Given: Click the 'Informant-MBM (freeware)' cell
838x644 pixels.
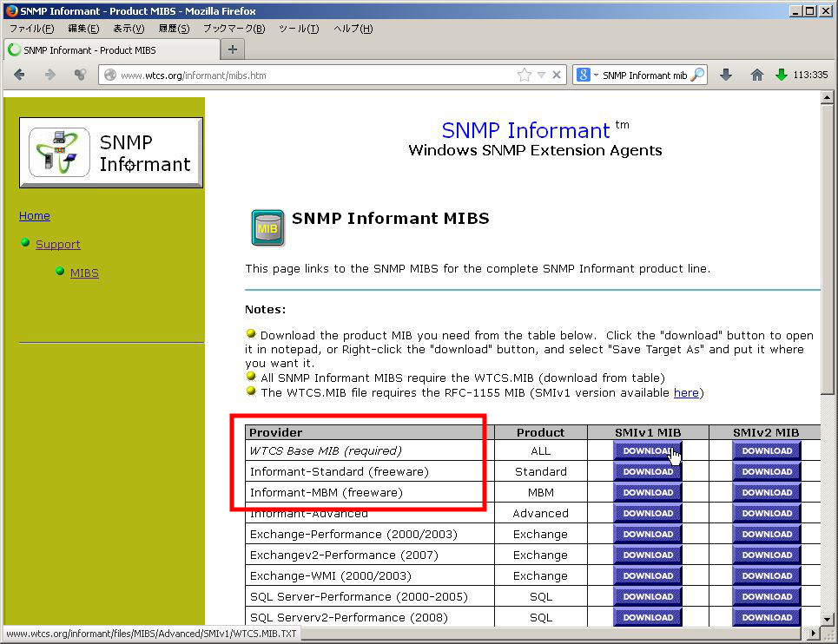Looking at the screenshot, I should tap(369, 492).
